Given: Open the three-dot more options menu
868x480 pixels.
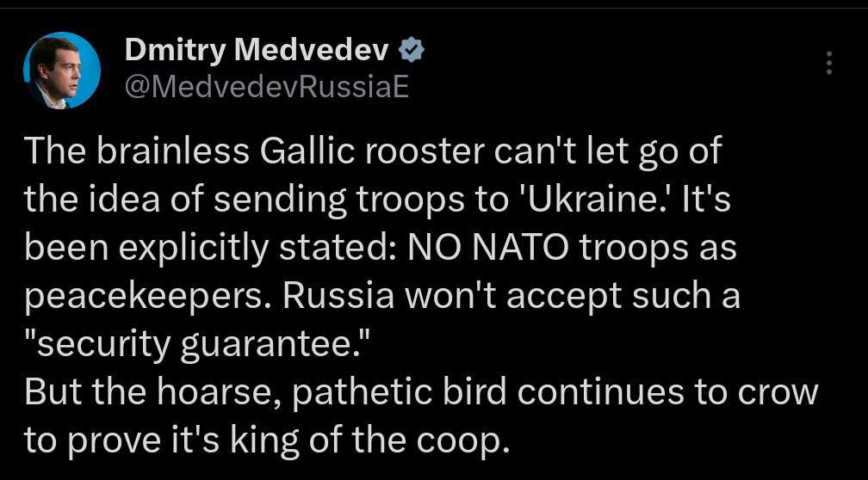Looking at the screenshot, I should point(828,63).
